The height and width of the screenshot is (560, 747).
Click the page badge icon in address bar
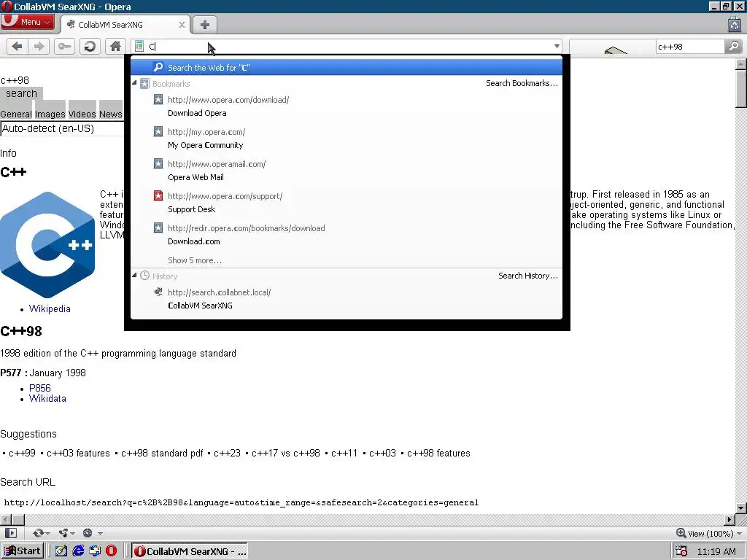(x=139, y=46)
